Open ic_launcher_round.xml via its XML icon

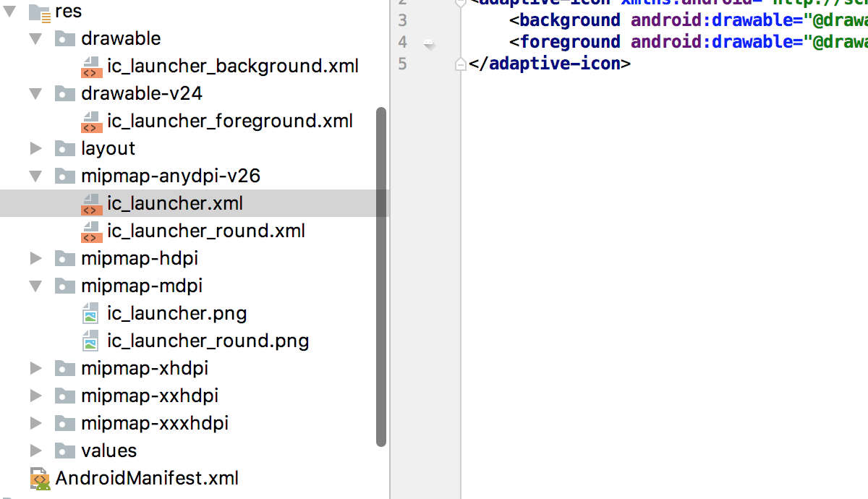tap(91, 231)
